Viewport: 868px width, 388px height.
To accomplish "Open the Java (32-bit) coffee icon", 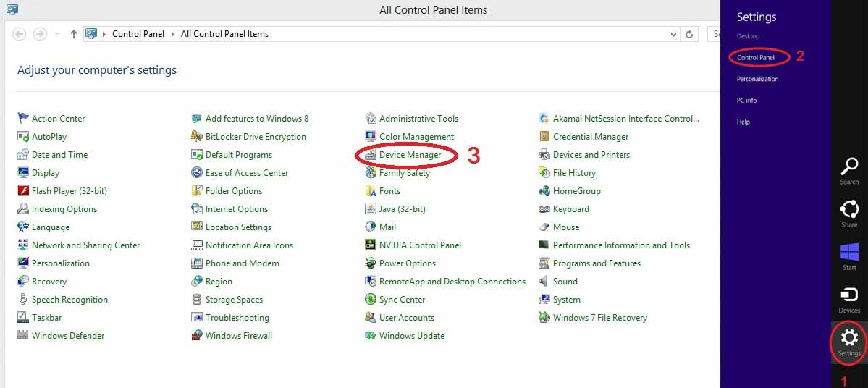I will (x=371, y=208).
